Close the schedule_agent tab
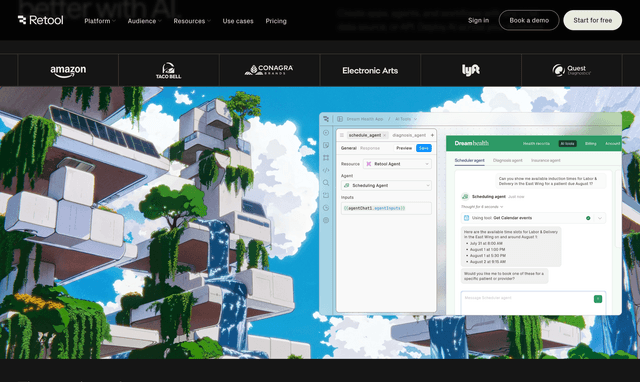640x382 pixels. point(384,135)
